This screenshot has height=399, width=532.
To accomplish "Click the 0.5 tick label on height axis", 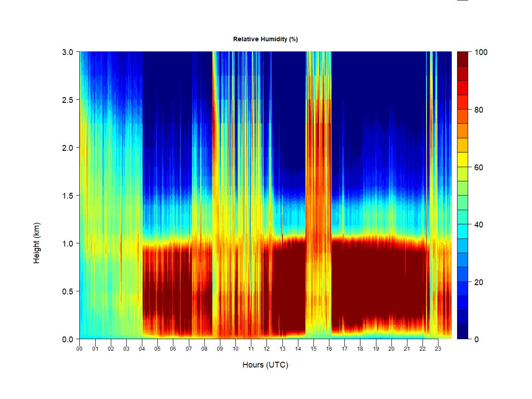I will [67, 291].
